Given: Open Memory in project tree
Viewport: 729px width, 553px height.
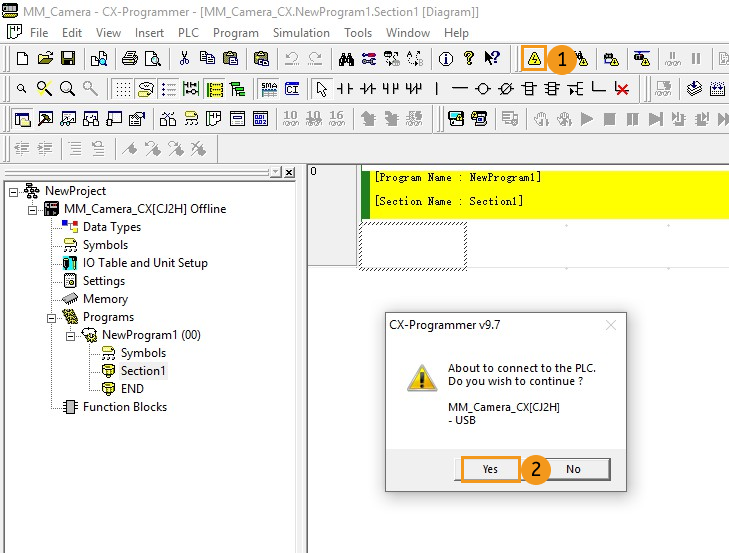Looking at the screenshot, I should coord(105,299).
